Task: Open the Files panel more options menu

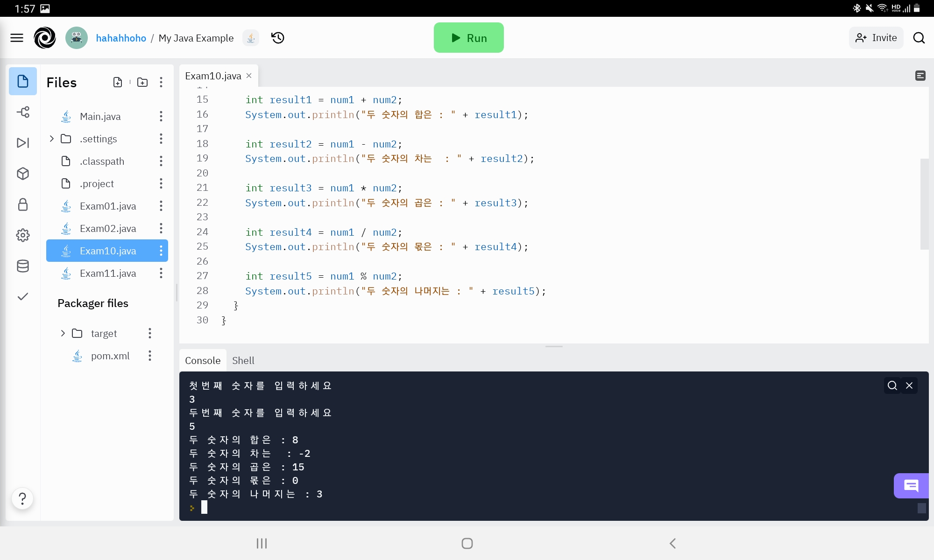Action: [x=161, y=82]
